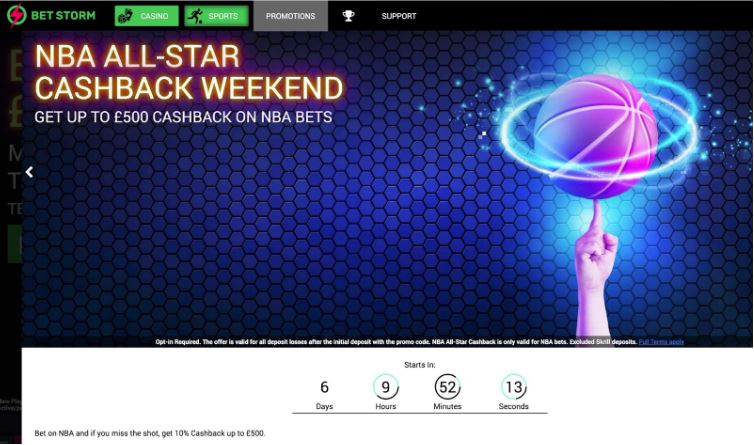Click the running player sports icon
Screen dimensions: 754x445
[195, 16]
